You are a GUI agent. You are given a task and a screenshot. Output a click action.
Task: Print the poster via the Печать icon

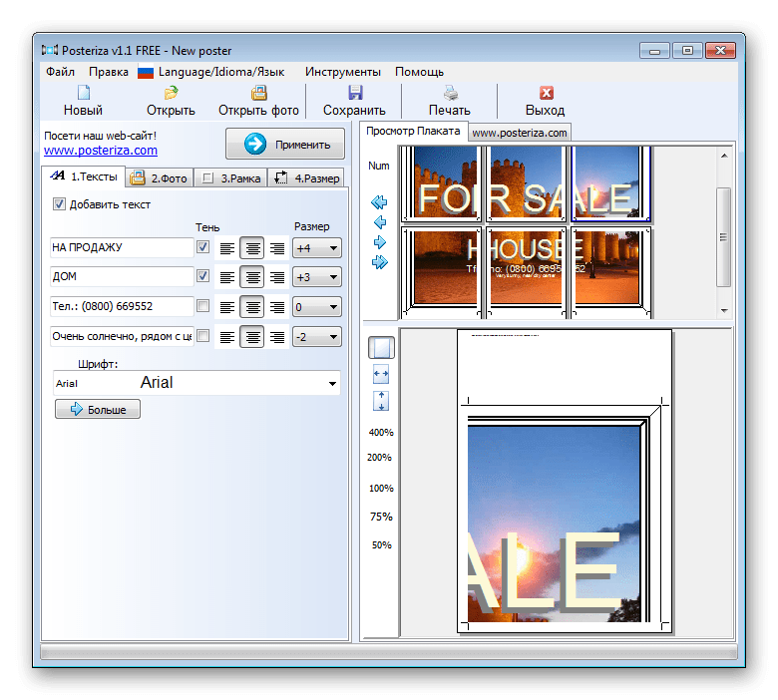449,94
